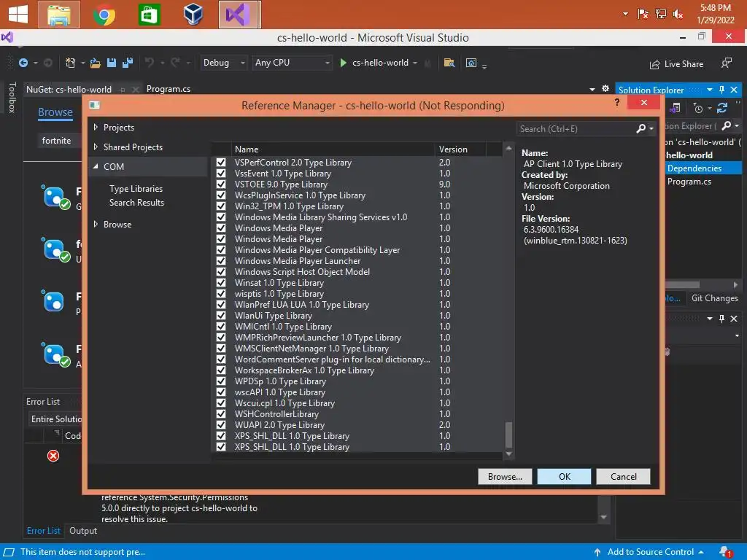
Task: Click Add to Source Control
Action: tap(650, 552)
